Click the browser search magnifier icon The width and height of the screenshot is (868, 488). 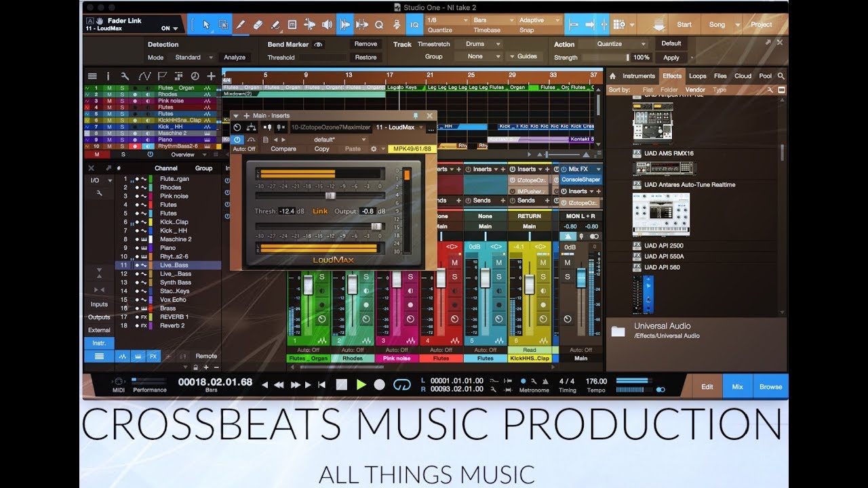[781, 76]
